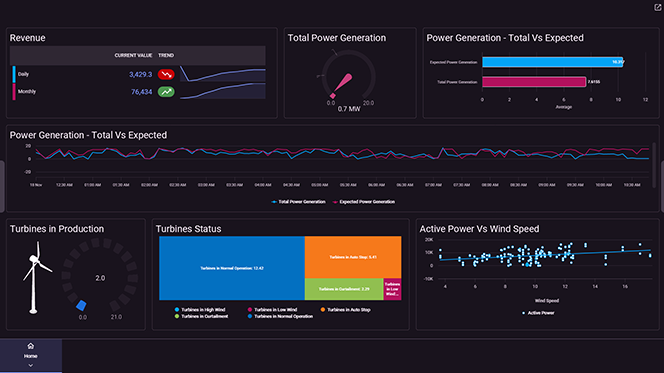Expand the chevron below Home
Screen dimensions: 664x373
[x=30, y=365]
